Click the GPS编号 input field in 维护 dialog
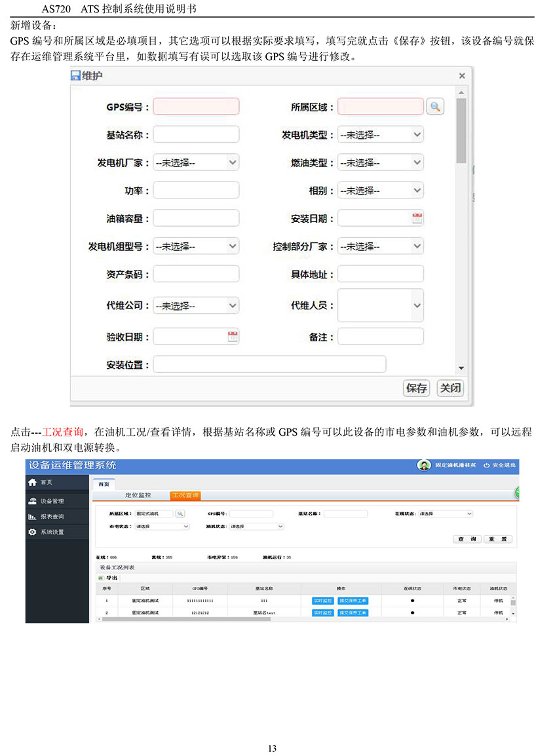Screen dimensions: 536x756 [196, 107]
